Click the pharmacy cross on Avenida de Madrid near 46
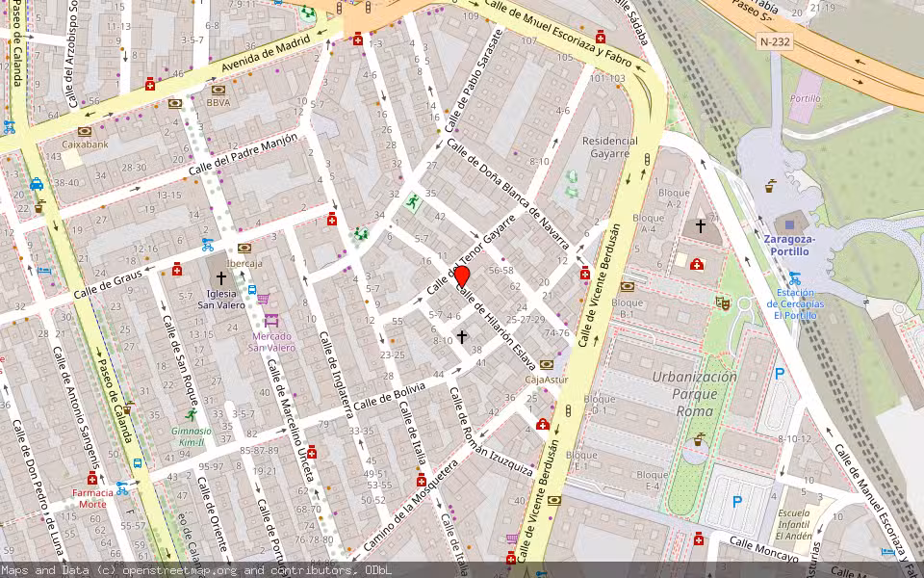 150,84
